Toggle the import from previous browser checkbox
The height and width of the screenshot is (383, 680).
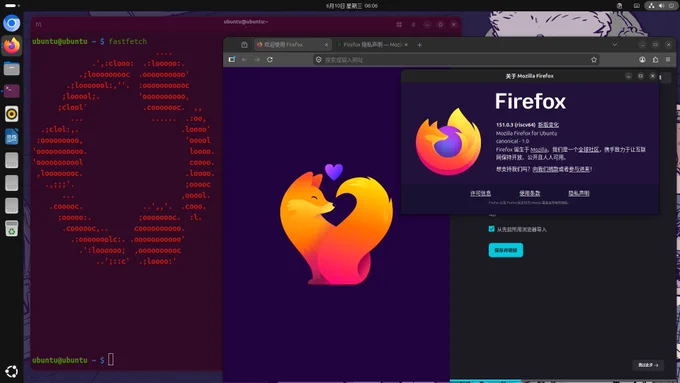[491, 229]
